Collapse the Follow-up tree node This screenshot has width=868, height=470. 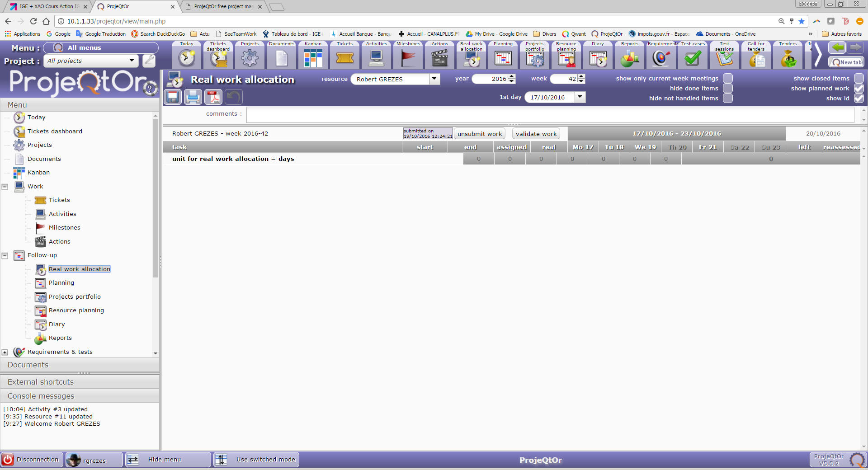5,255
